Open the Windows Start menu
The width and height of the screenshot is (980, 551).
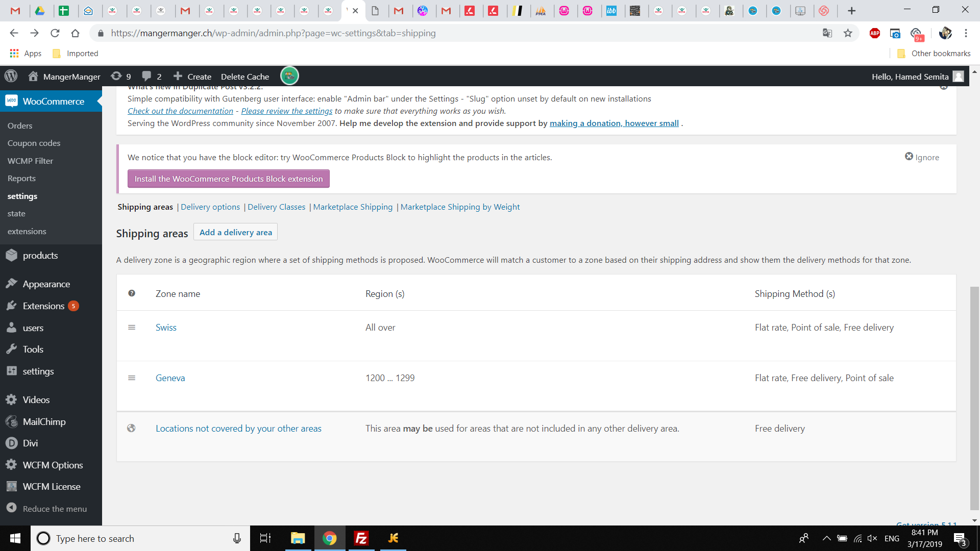(15, 538)
